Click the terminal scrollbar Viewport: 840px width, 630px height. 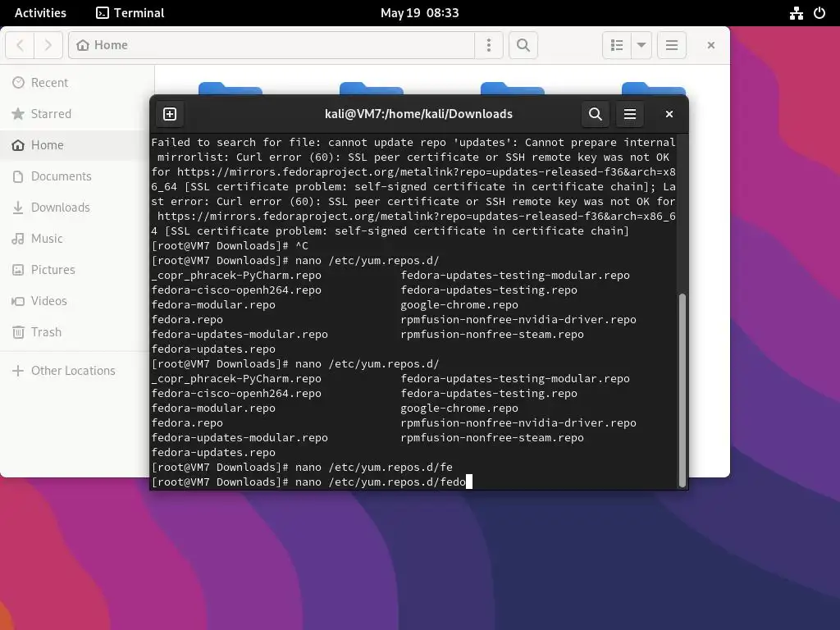point(682,390)
